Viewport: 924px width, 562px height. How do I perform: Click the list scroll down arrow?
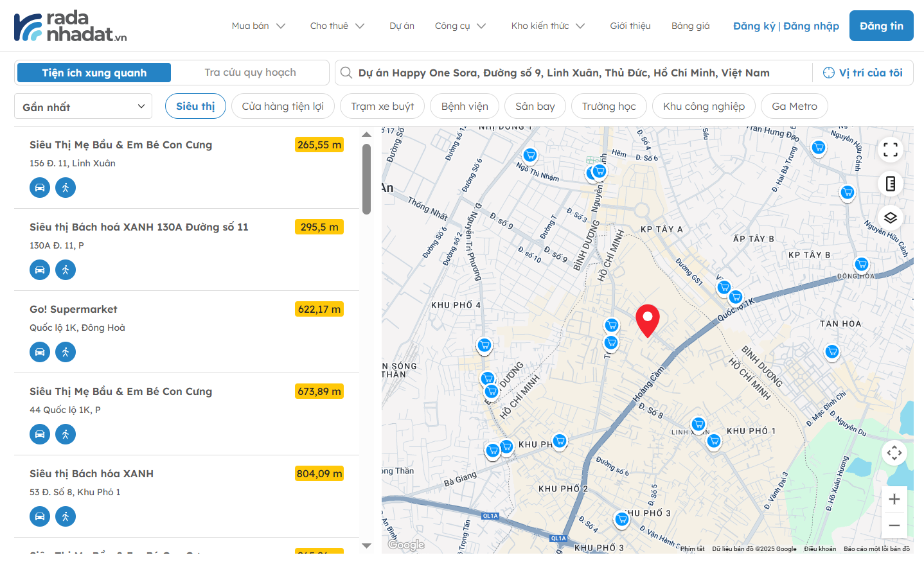click(x=366, y=546)
